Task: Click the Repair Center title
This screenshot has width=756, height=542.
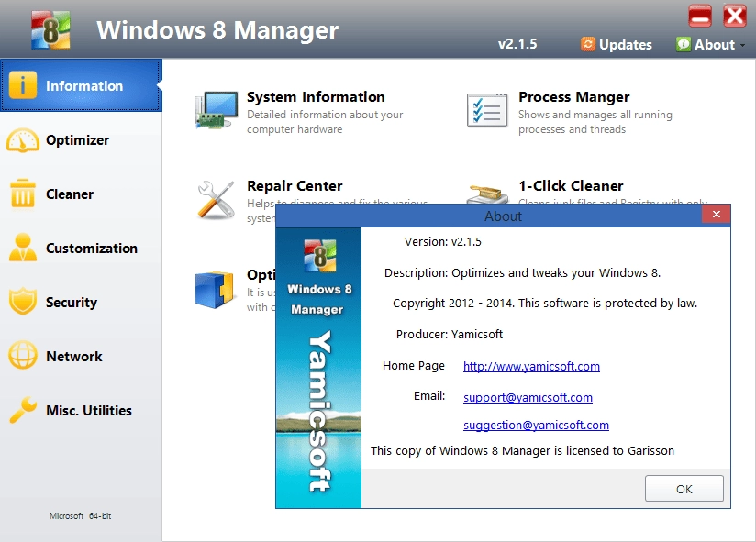Action: 295,186
